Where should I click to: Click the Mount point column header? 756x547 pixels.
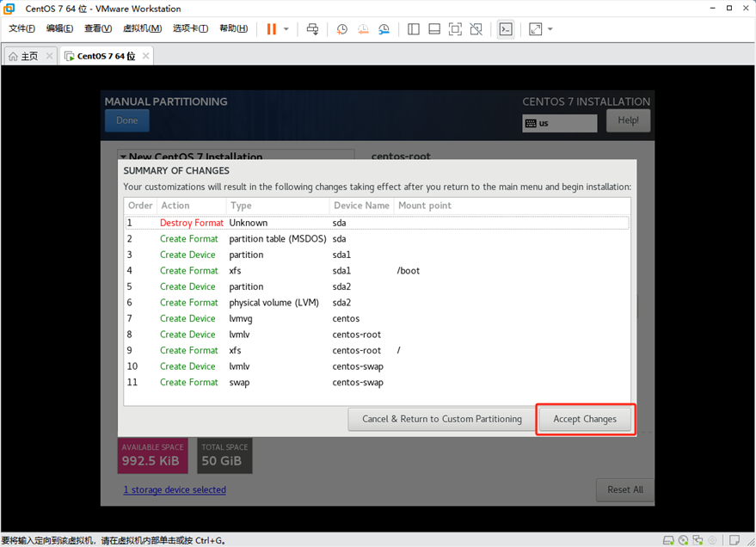(512, 206)
